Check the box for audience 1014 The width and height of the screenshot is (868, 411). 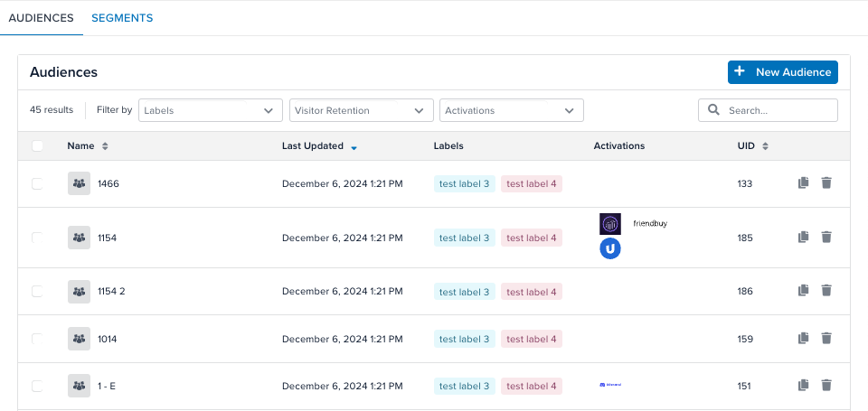point(37,339)
